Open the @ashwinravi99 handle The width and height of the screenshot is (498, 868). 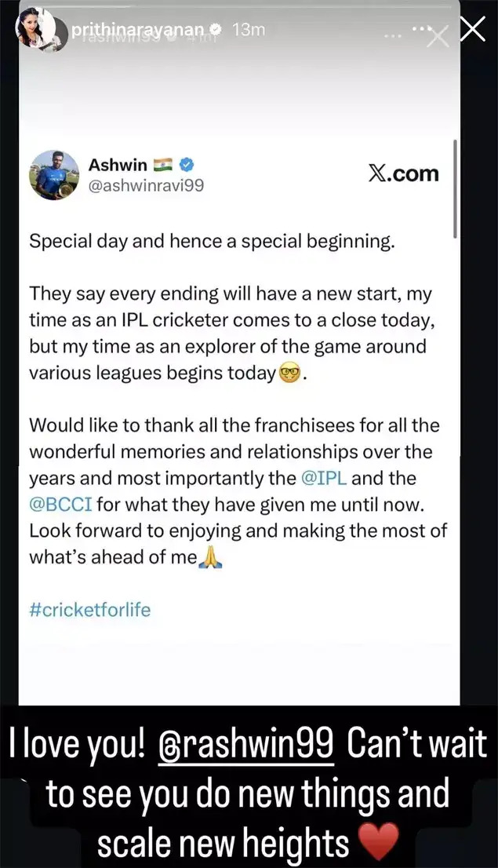(146, 187)
